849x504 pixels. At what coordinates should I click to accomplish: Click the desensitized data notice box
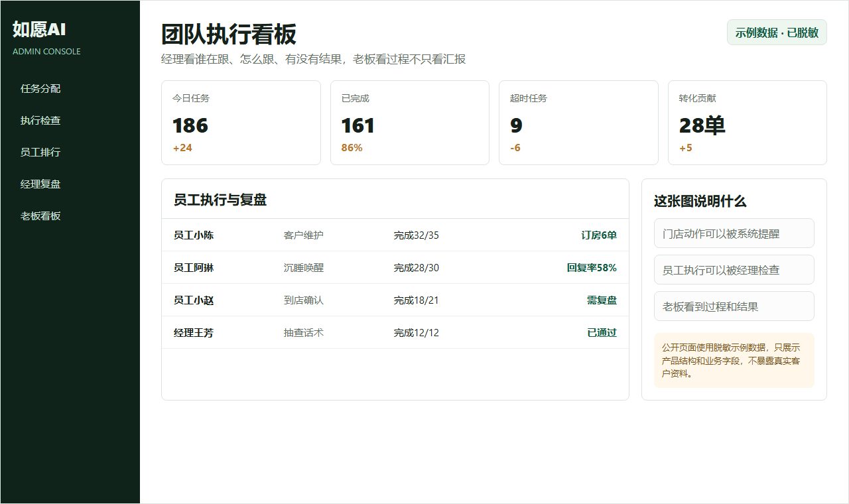(734, 360)
